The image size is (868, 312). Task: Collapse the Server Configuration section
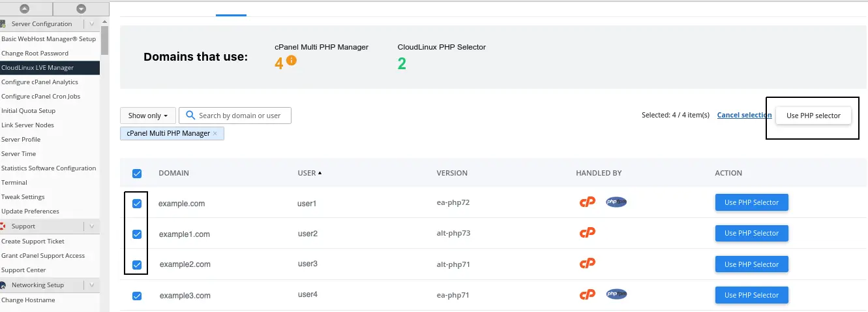pos(91,24)
